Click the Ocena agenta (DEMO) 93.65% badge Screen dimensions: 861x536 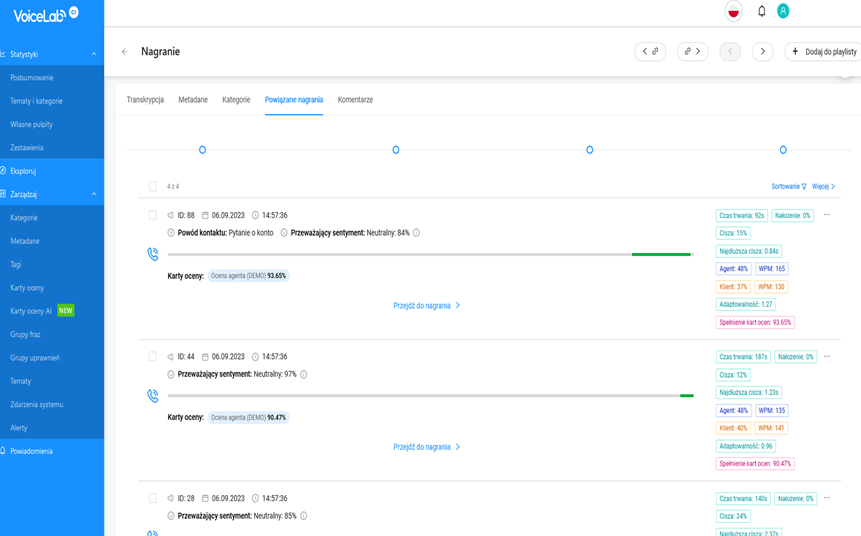[248, 276]
